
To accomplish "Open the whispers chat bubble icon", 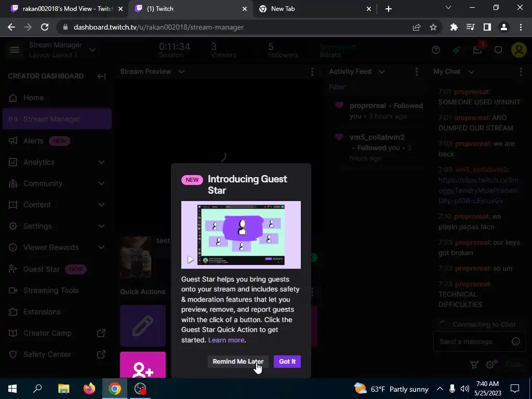I will click(498, 50).
